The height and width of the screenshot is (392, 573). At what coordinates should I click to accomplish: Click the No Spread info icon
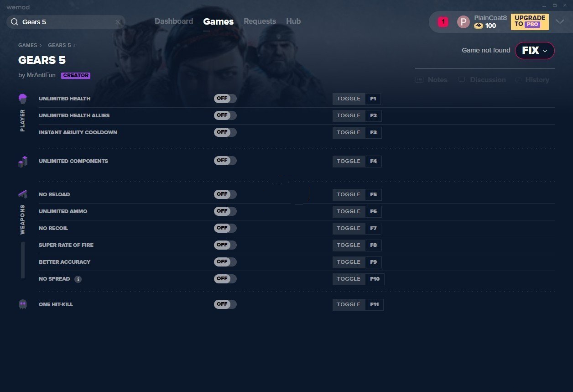tap(78, 279)
